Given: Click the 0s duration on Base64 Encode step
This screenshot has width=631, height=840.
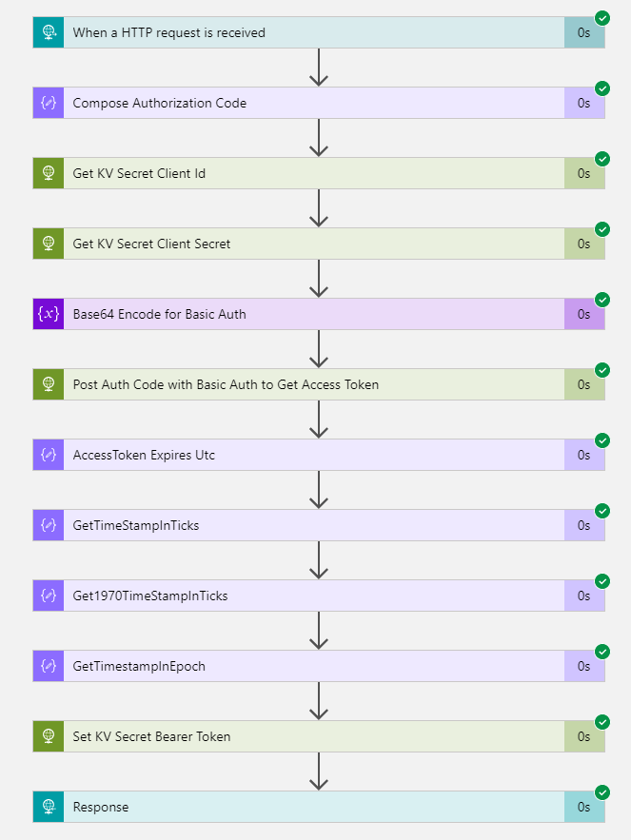Looking at the screenshot, I should (x=583, y=315).
